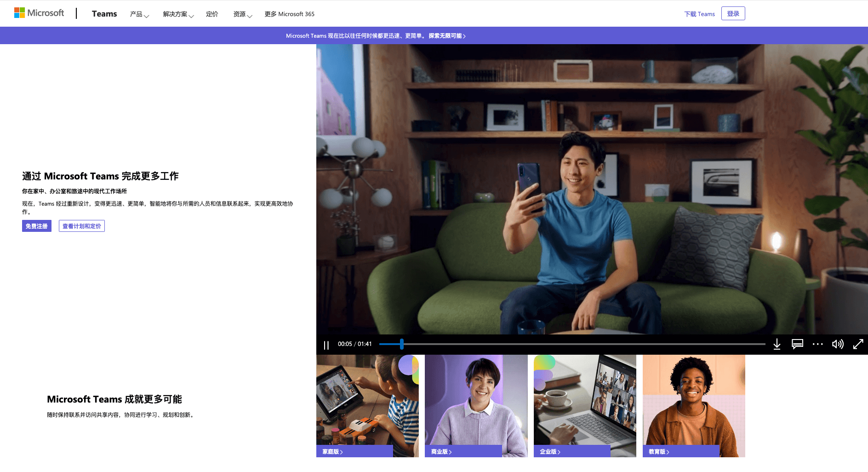Open video more options ellipsis
This screenshot has width=868, height=472.
click(x=817, y=344)
